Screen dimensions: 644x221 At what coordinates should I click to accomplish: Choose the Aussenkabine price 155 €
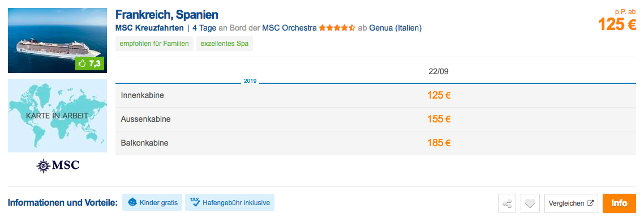pyautogui.click(x=439, y=120)
